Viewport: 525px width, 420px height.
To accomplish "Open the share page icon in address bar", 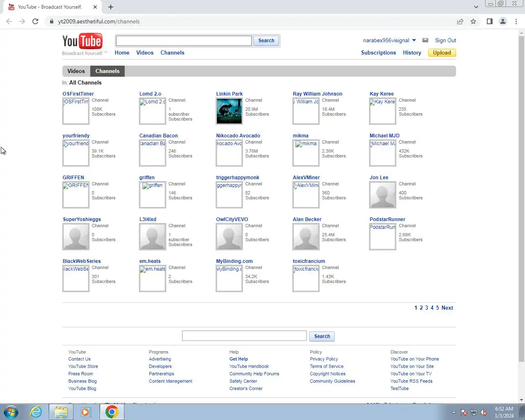I will coord(460,21).
